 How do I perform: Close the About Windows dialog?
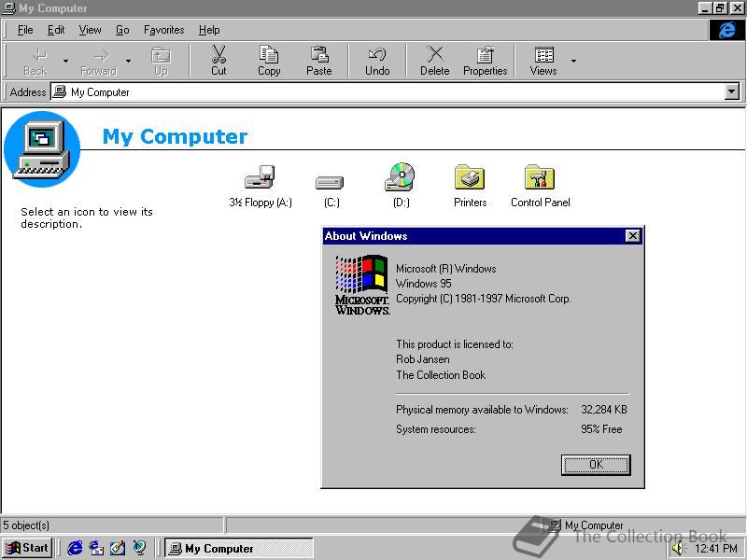tap(632, 236)
